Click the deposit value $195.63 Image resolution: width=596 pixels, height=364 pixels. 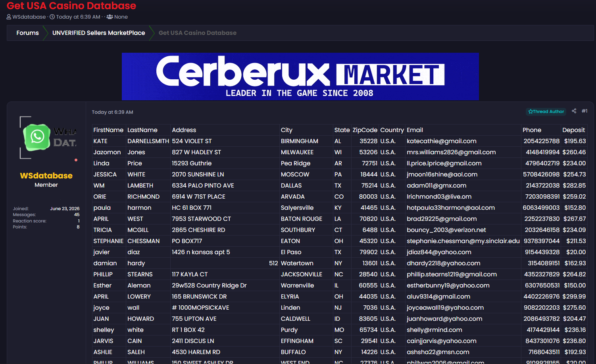[575, 141]
